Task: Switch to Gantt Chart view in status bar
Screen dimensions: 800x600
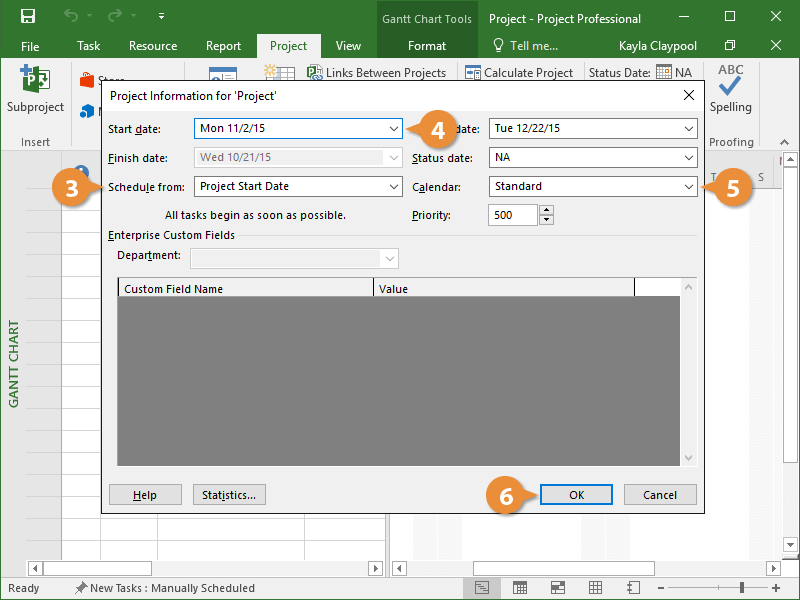Action: coord(483,588)
